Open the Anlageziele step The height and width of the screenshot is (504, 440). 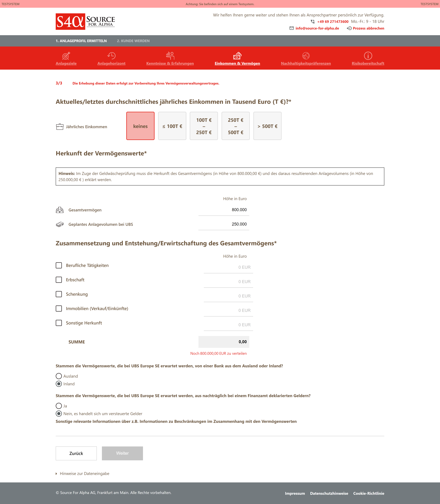click(x=66, y=63)
